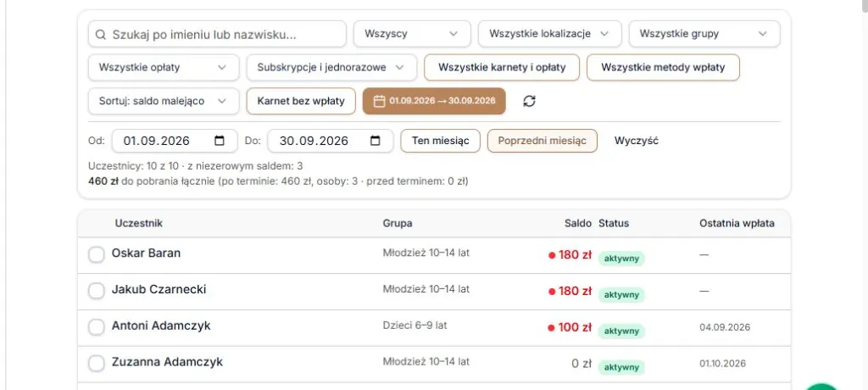Click the Uczestnik column header
Image resolution: width=868 pixels, height=390 pixels.
139,223
